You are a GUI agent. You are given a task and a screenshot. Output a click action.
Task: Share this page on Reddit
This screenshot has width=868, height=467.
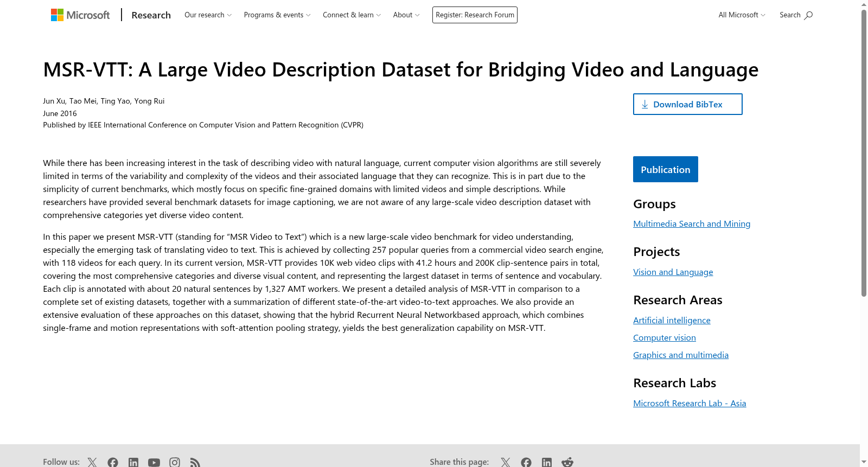pyautogui.click(x=567, y=462)
